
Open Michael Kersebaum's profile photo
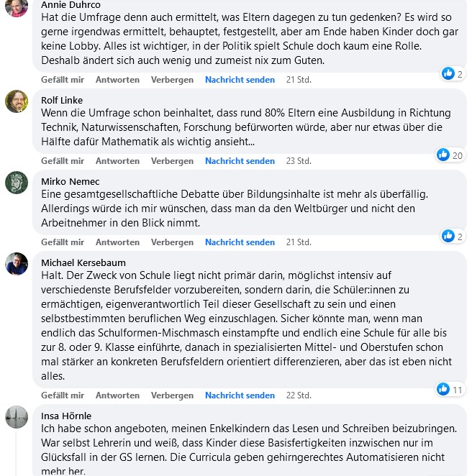click(x=17, y=264)
